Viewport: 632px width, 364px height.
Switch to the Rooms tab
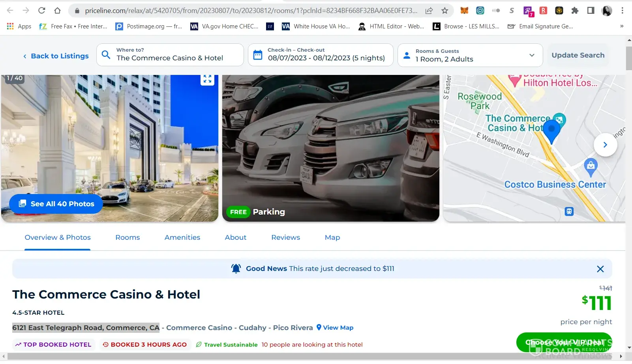click(128, 237)
